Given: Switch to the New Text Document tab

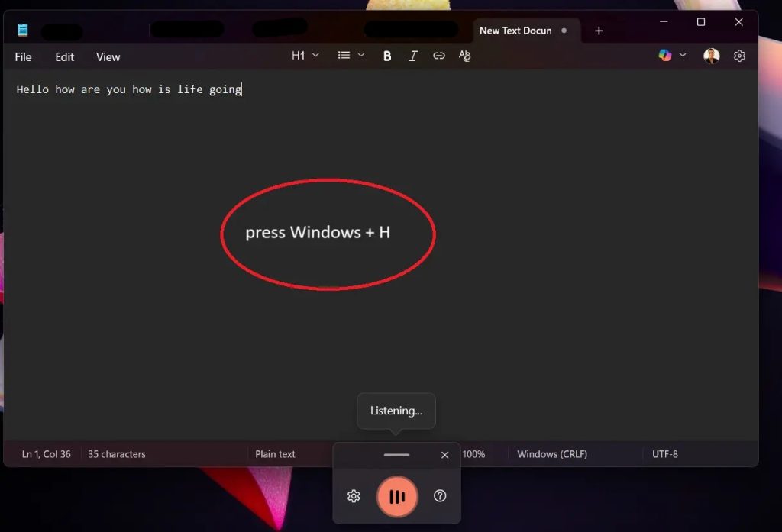Looking at the screenshot, I should pyautogui.click(x=515, y=31).
